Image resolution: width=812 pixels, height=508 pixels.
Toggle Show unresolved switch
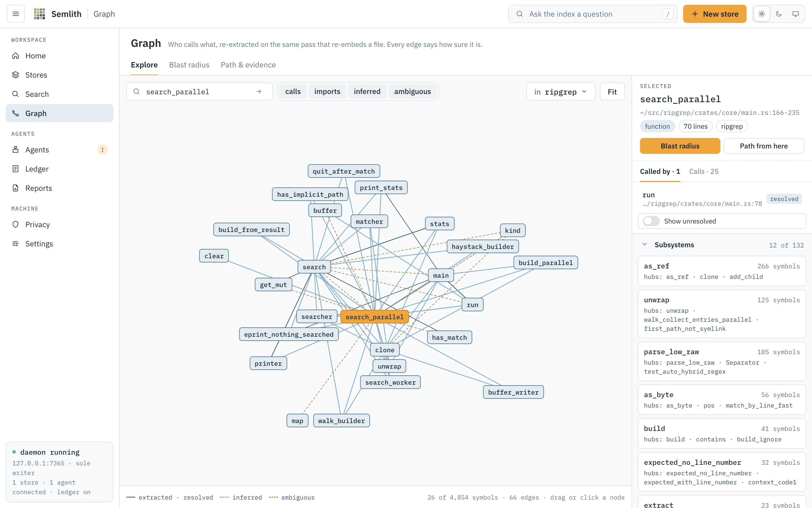click(651, 221)
